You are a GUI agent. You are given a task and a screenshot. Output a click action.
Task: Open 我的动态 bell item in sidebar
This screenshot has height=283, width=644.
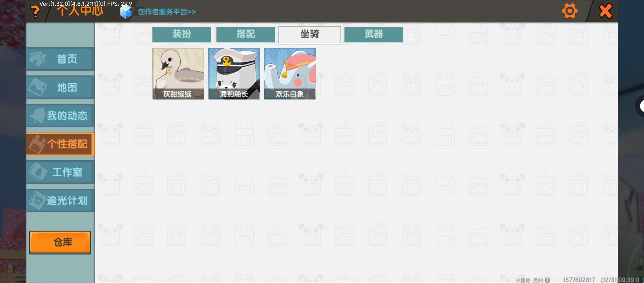coord(60,116)
